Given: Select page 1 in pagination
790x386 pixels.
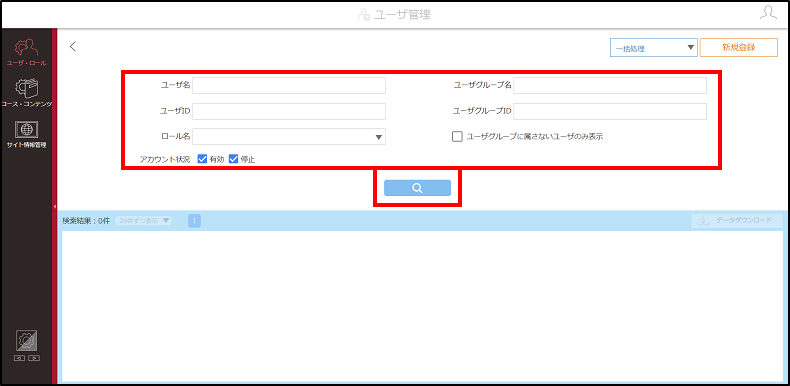Looking at the screenshot, I should click(194, 221).
